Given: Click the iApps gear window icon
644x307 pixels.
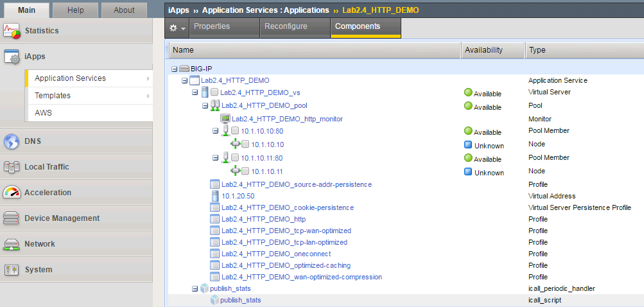Looking at the screenshot, I should 12,57.
